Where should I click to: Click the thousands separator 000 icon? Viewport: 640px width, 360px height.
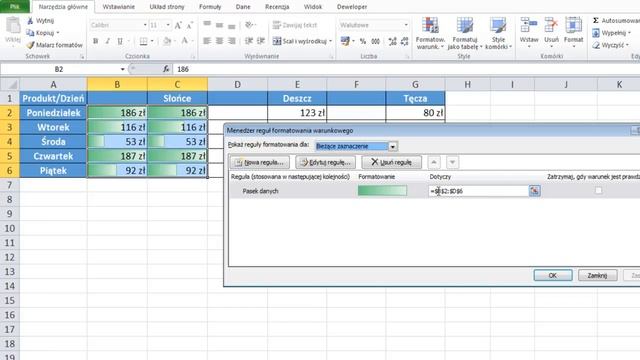pos(376,41)
